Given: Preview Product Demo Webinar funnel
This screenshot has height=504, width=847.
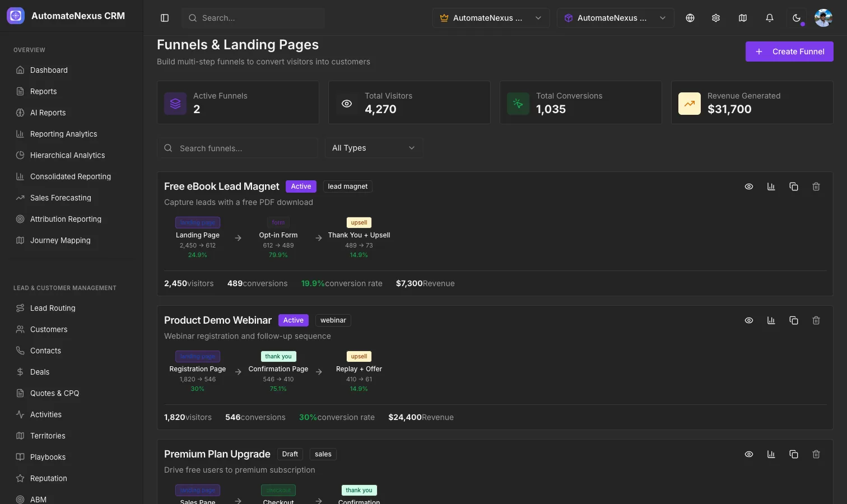Looking at the screenshot, I should pyautogui.click(x=749, y=320).
